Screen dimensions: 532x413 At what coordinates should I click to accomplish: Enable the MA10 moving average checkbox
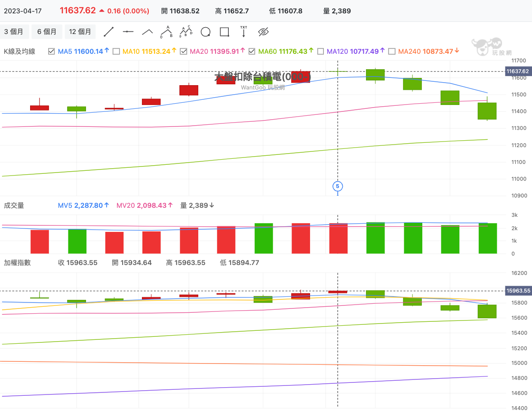[x=116, y=52]
